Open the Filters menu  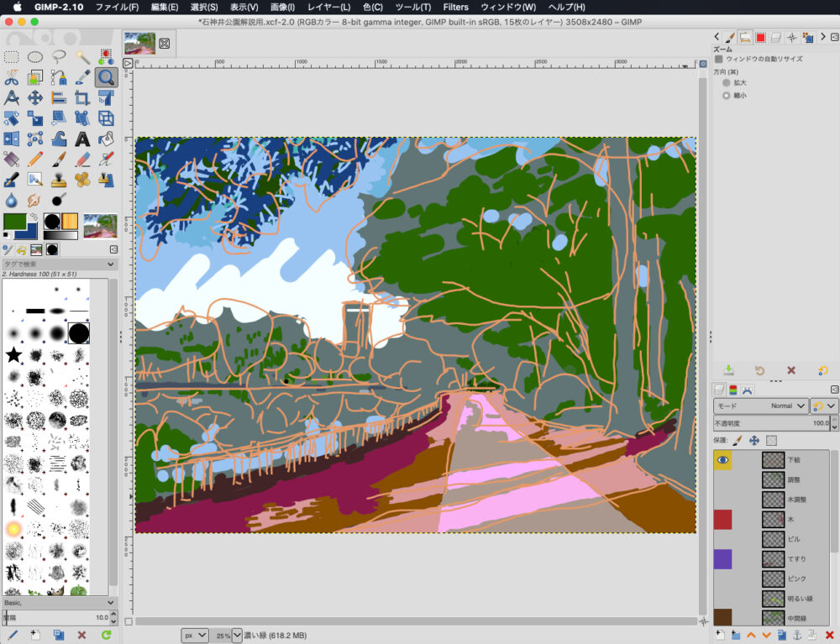tap(455, 7)
